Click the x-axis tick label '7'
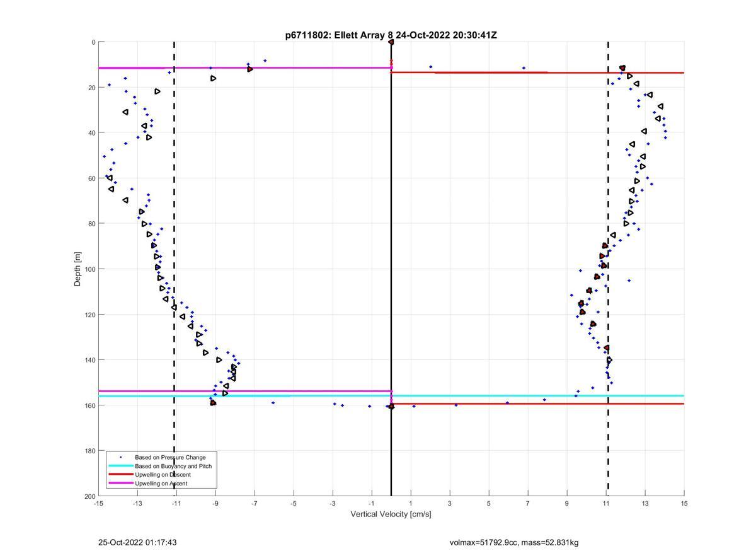756x558 pixels. point(528,503)
